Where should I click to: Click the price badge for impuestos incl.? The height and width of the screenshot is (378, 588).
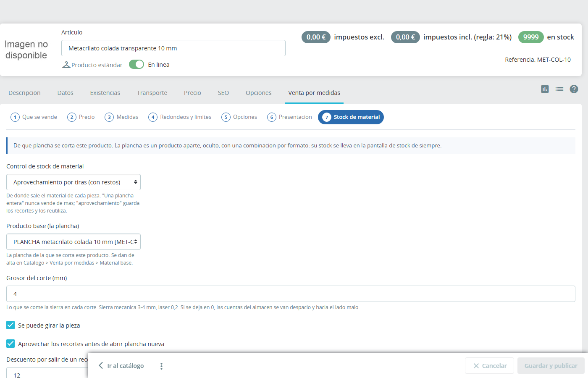pyautogui.click(x=405, y=37)
